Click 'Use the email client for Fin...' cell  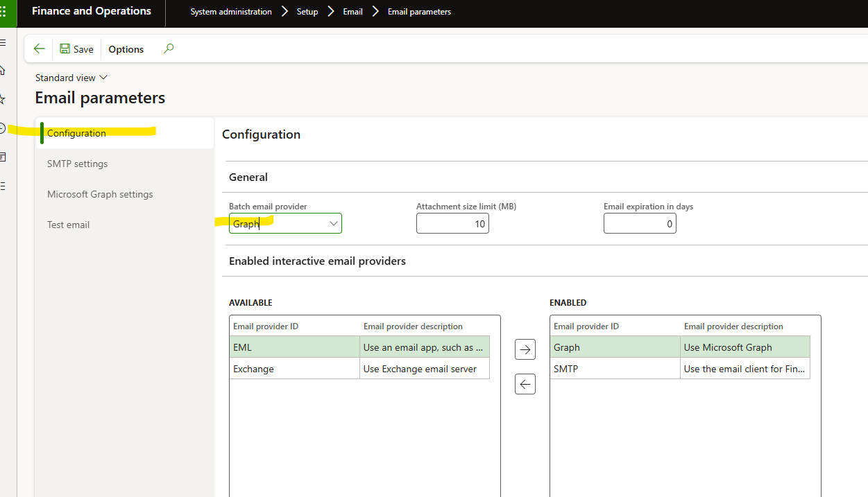click(745, 369)
